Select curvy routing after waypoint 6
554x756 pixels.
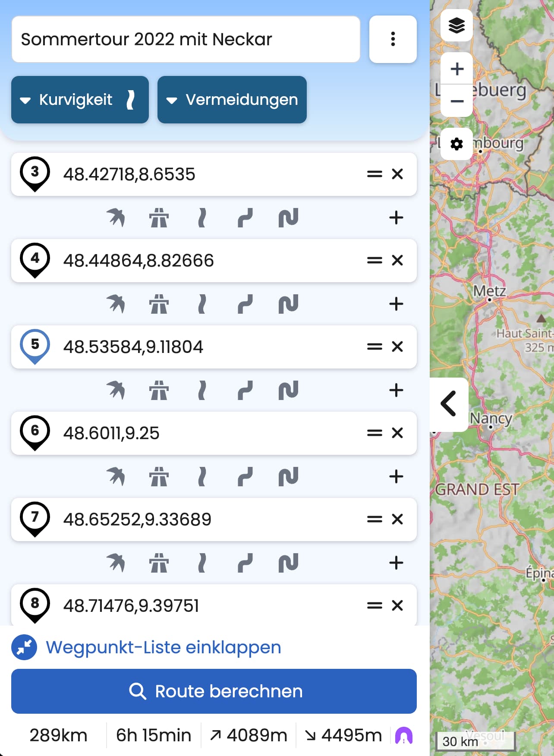245,476
